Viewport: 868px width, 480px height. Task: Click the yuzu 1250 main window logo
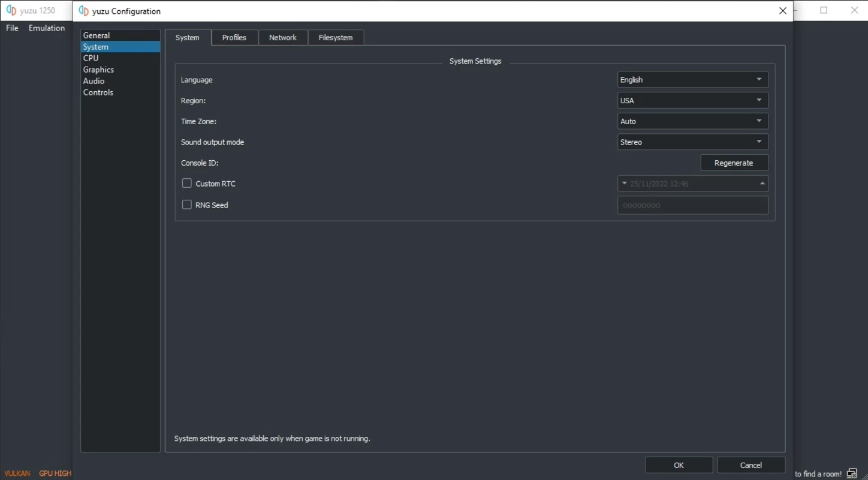[11, 10]
